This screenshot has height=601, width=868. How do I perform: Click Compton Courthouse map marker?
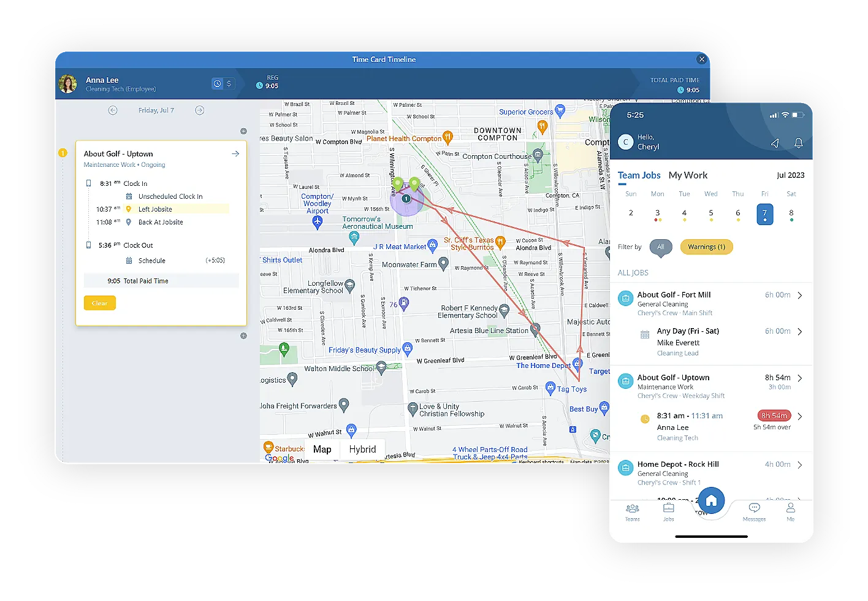click(x=538, y=155)
